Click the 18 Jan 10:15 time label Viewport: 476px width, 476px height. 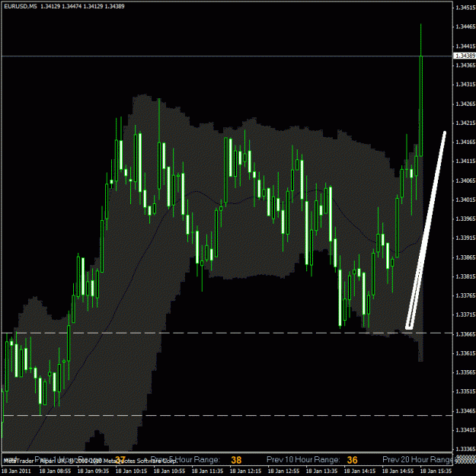(x=131, y=471)
